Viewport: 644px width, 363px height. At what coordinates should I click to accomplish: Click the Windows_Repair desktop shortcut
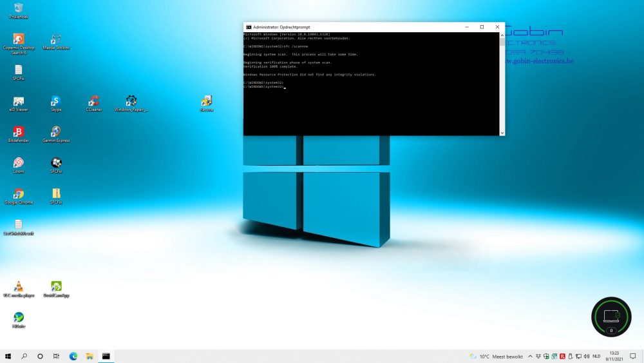click(131, 101)
